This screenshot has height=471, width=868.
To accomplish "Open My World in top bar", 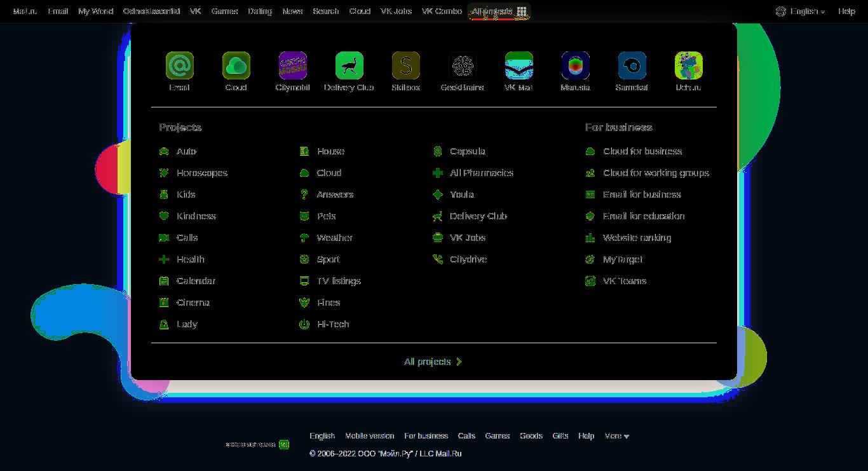I will tap(96, 11).
